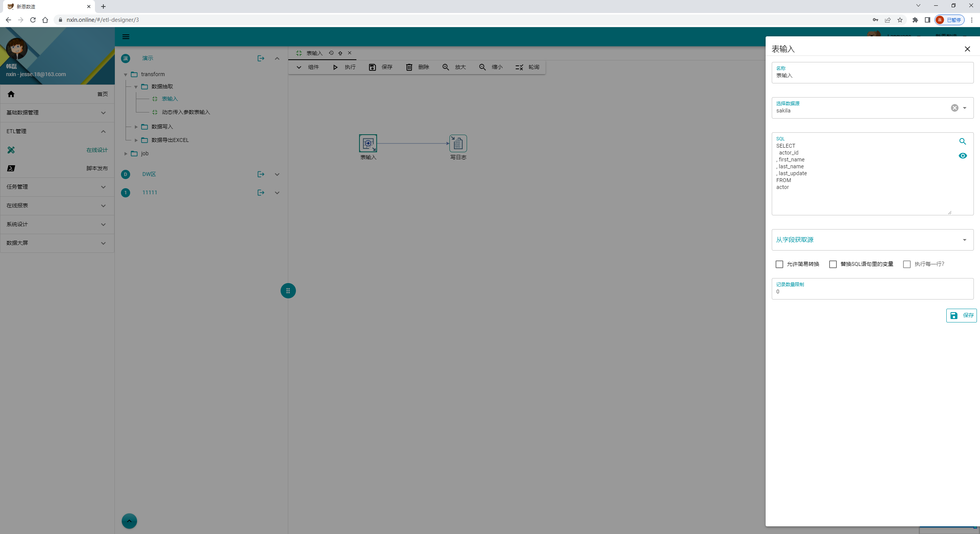Select the 写日志 node on canvas

(458, 143)
